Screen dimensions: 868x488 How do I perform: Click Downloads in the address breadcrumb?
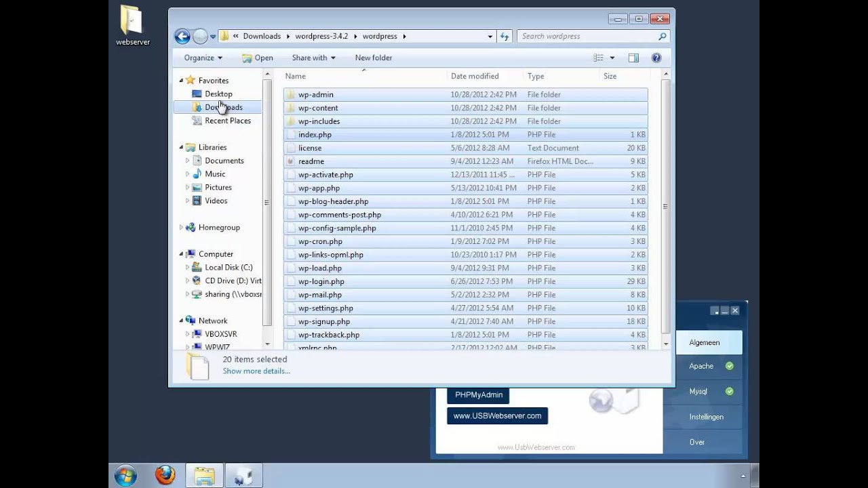pos(262,37)
